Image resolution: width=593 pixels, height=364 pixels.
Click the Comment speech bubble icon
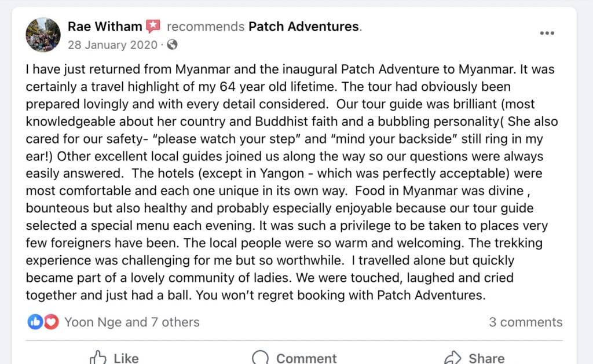click(261, 358)
